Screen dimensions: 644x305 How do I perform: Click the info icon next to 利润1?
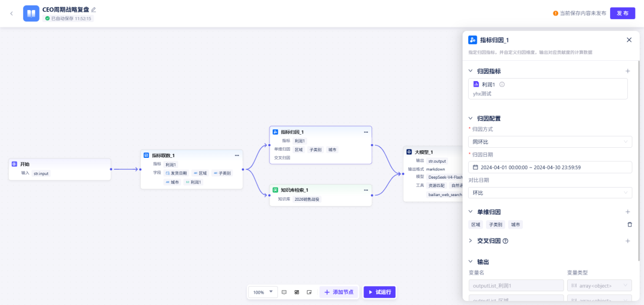502,84
